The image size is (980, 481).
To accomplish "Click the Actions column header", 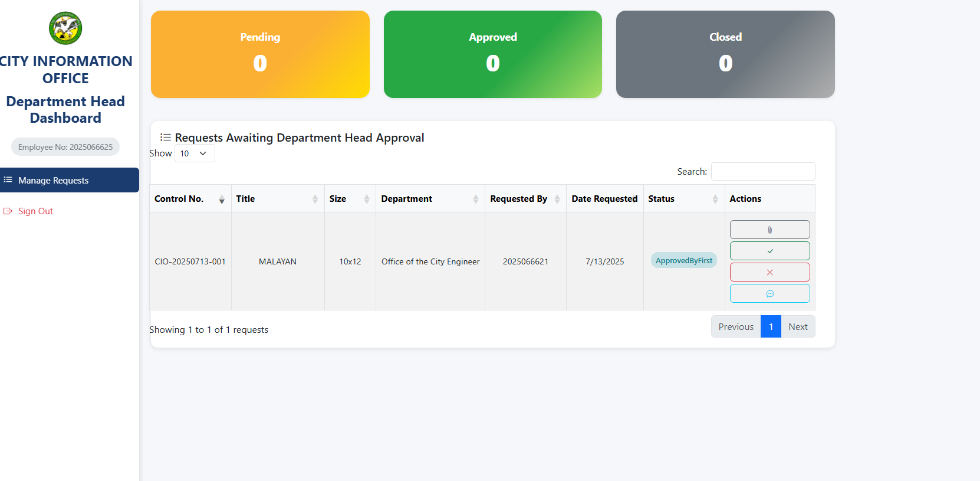I will (x=770, y=199).
